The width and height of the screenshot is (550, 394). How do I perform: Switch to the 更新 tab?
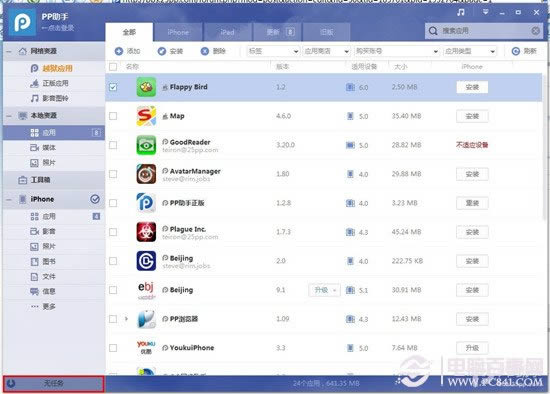pyautogui.click(x=277, y=32)
